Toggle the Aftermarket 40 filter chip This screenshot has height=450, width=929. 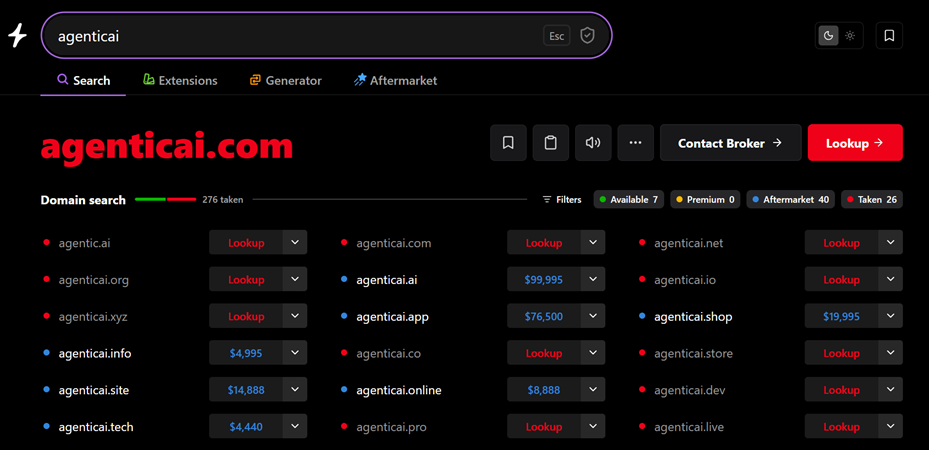(x=790, y=200)
